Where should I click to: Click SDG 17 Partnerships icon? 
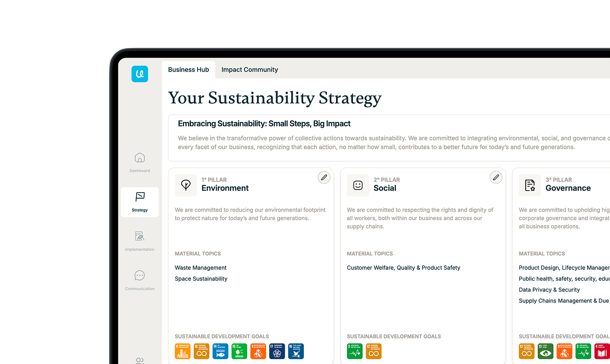277,351
